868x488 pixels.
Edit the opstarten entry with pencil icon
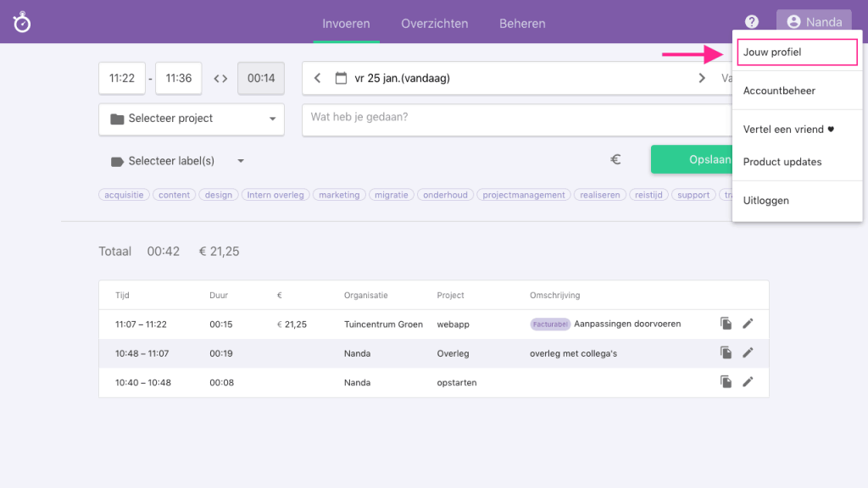748,382
